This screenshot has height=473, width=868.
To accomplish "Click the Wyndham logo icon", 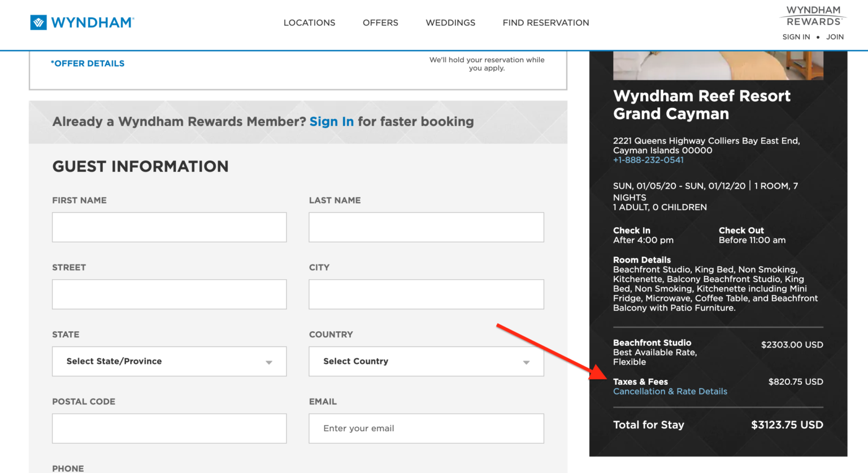I will (x=38, y=23).
